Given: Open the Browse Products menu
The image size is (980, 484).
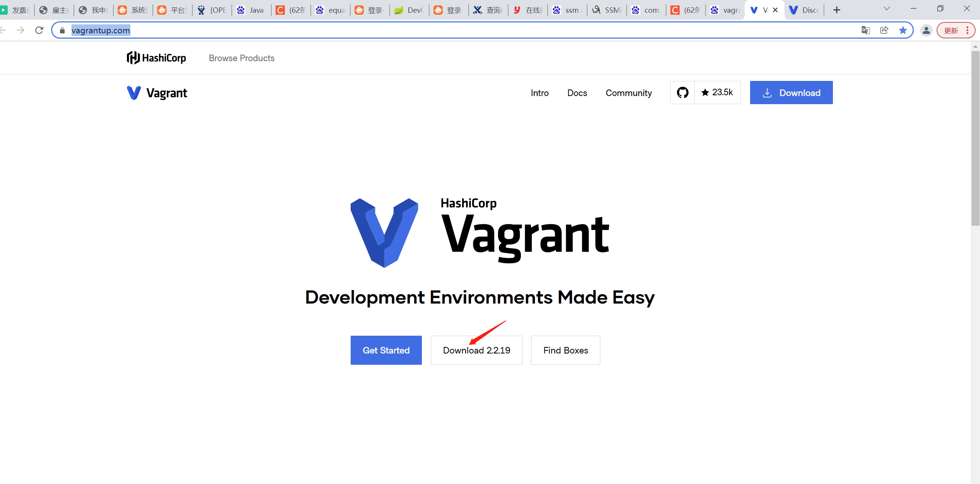Looking at the screenshot, I should (242, 58).
